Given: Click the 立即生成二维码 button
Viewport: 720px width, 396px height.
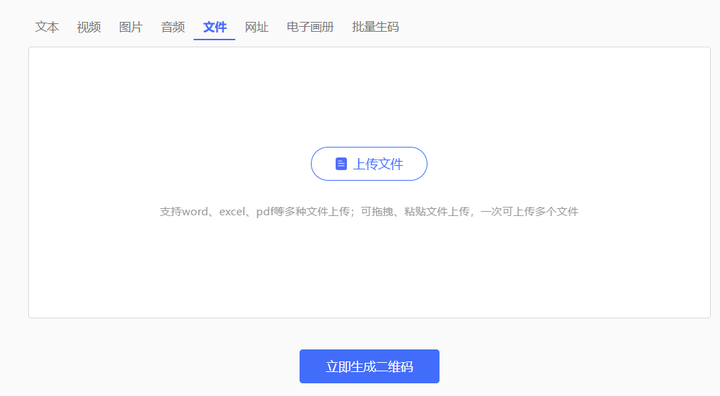Looking at the screenshot, I should pyautogui.click(x=369, y=366).
